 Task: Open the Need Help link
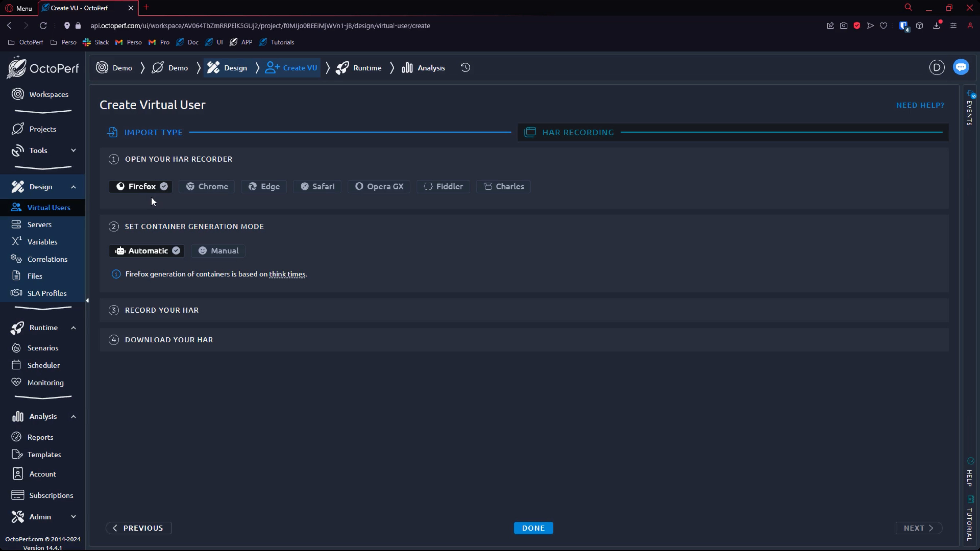[920, 105]
